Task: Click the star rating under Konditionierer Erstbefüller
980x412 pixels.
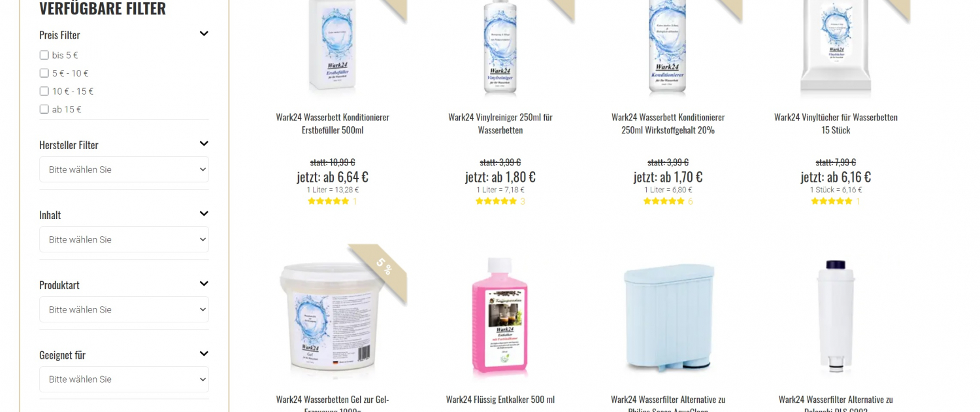Action: click(x=329, y=201)
